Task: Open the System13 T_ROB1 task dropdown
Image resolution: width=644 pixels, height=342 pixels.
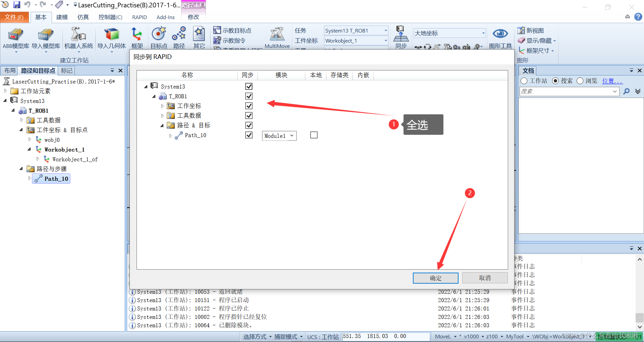Action: (x=356, y=31)
